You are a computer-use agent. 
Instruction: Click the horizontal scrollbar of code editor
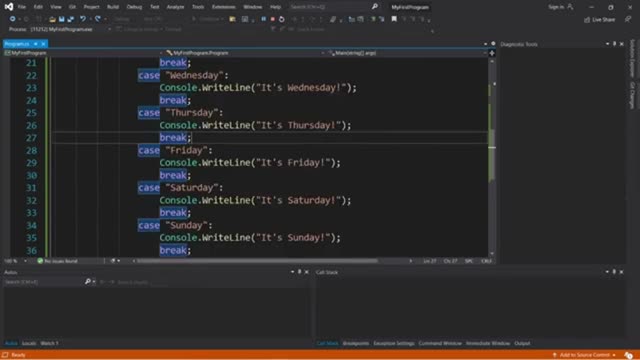coord(257,261)
